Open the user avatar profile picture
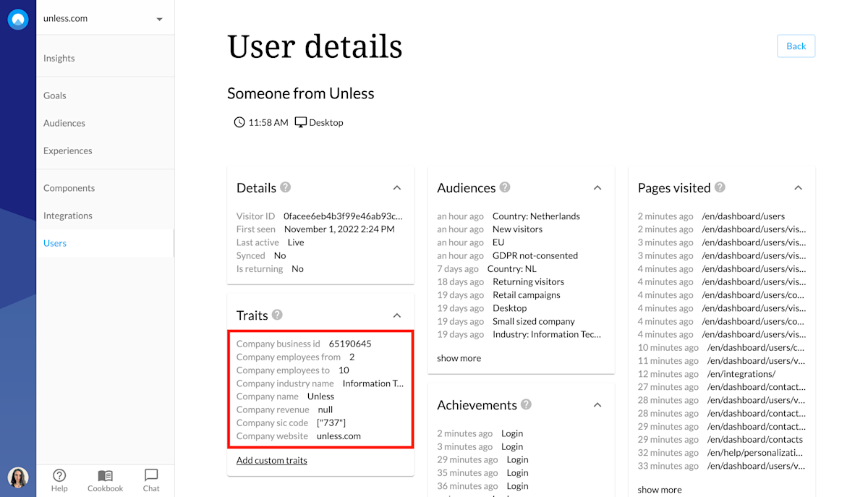This screenshot has height=497, width=868. 18,477
